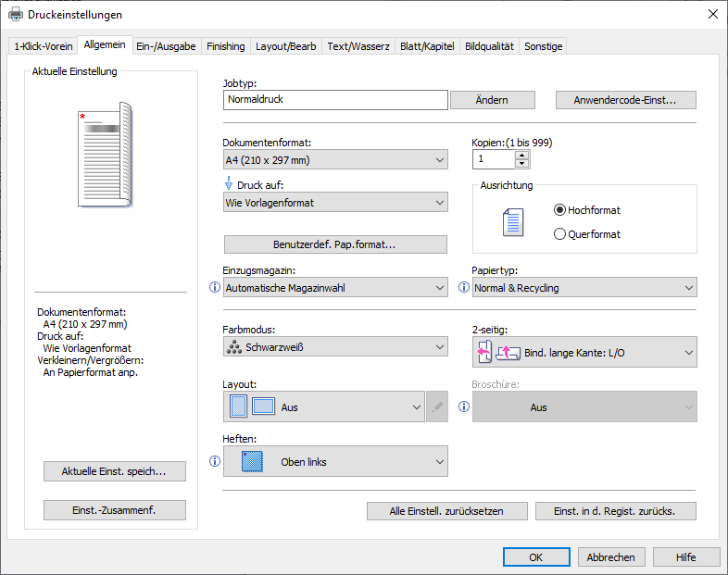728x575 pixels.
Task: Click info icon next to Heften
Action: click(x=215, y=461)
